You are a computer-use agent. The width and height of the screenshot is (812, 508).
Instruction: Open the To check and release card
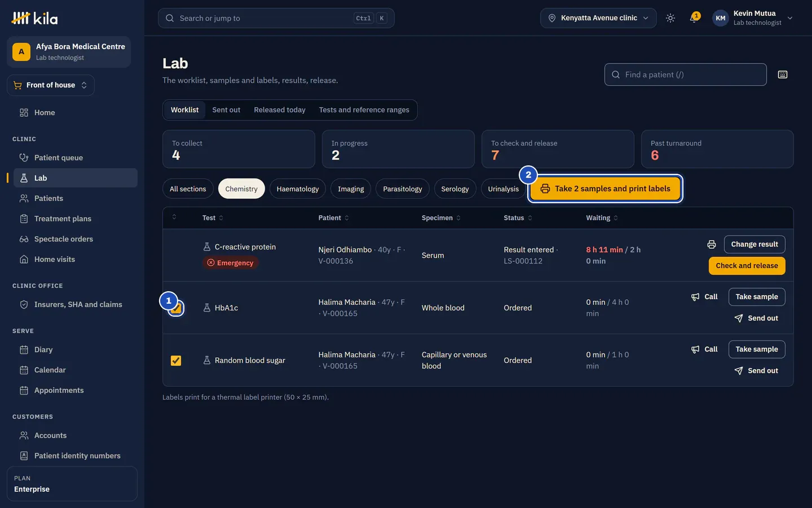(558, 149)
